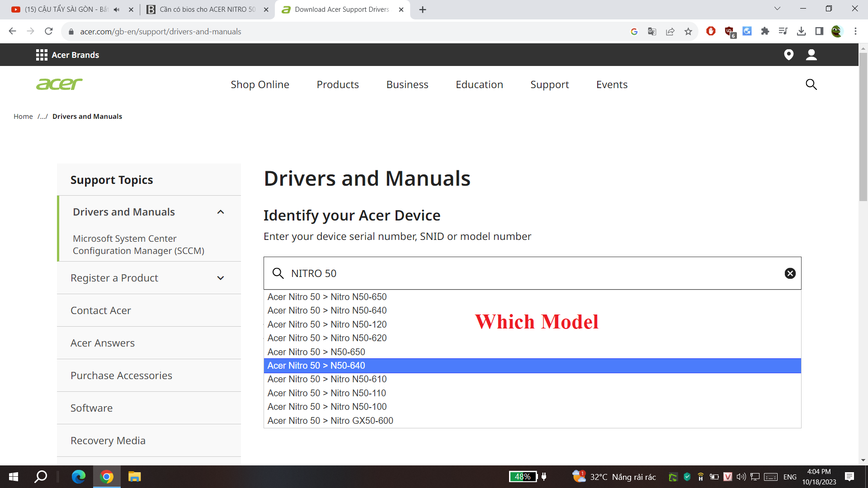Open Acer Answers topic
The width and height of the screenshot is (868, 488).
tap(103, 343)
